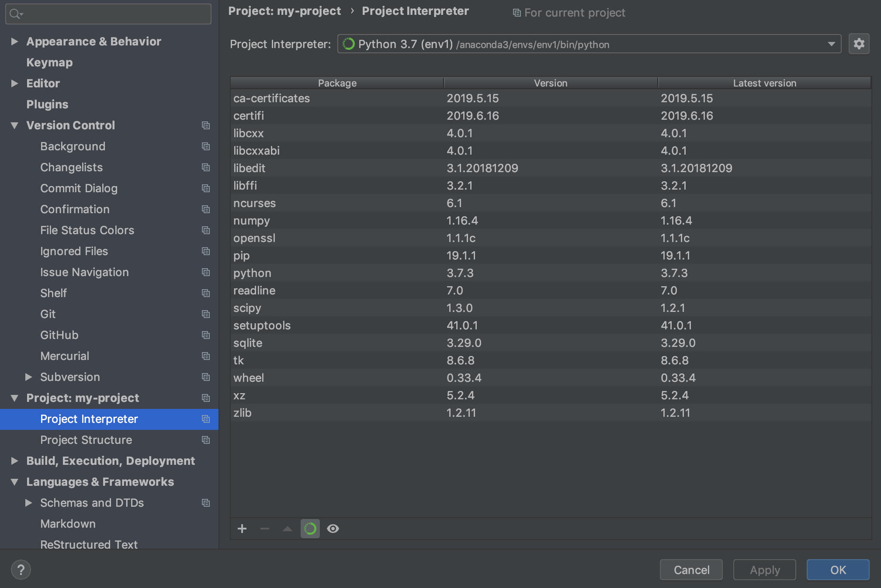The height and width of the screenshot is (588, 881).
Task: Expand Appearance & Behavior section
Action: [x=14, y=42]
